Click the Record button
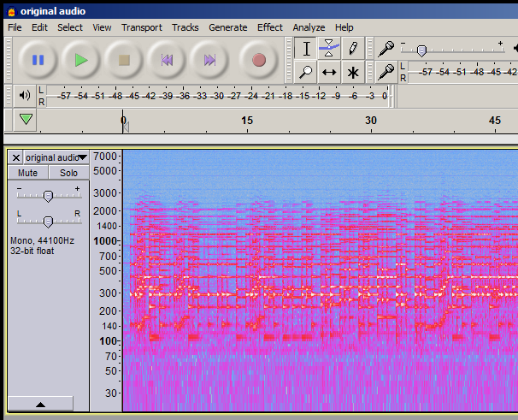This screenshot has width=518, height=420. tap(259, 60)
